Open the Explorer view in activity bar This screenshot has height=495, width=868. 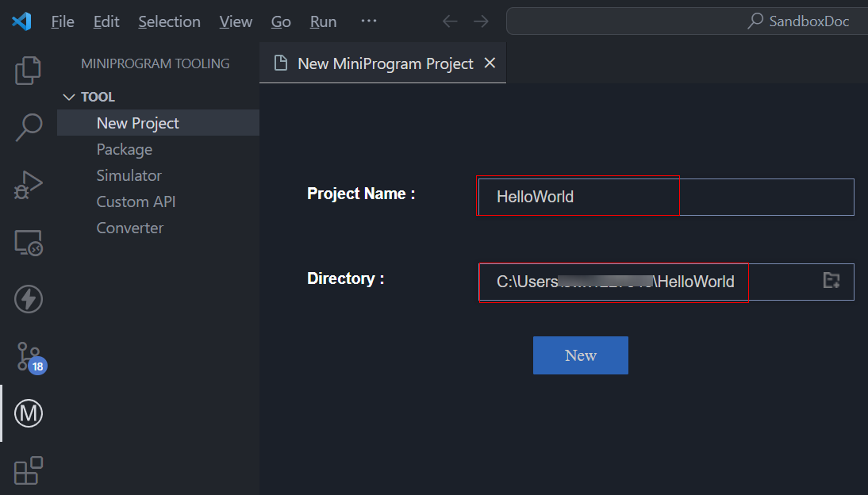point(29,71)
